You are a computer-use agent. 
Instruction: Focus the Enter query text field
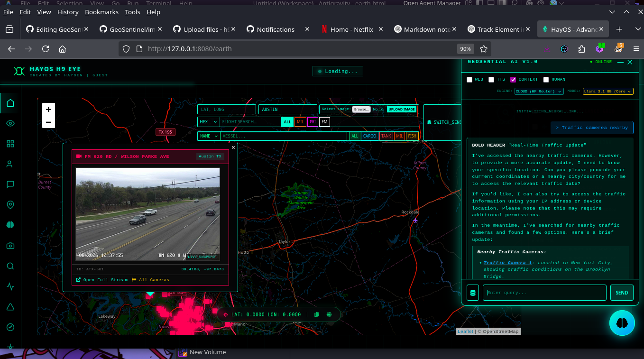[544, 293]
